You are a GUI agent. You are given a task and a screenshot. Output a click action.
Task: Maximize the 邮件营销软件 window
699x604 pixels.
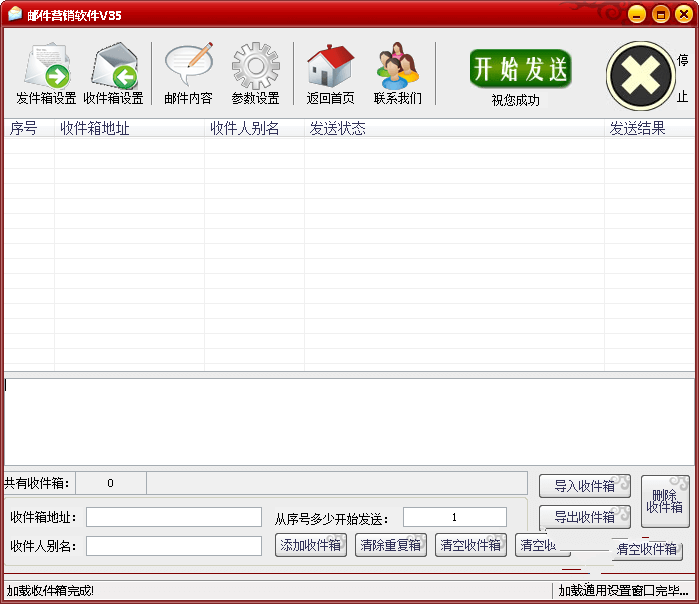pos(661,15)
